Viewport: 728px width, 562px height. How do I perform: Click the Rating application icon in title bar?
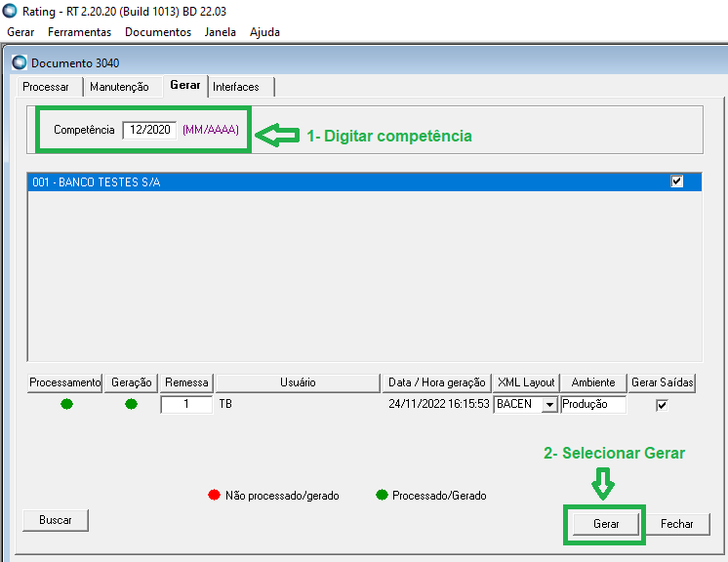point(10,11)
